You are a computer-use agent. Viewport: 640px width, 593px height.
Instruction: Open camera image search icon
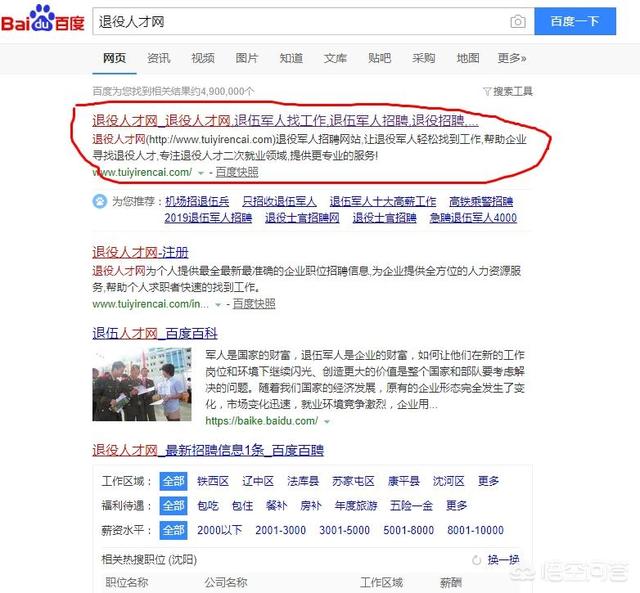[x=518, y=21]
